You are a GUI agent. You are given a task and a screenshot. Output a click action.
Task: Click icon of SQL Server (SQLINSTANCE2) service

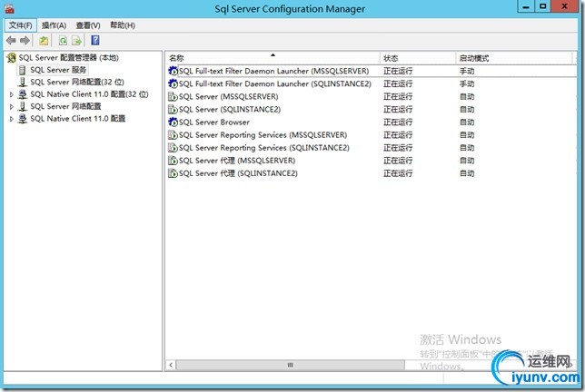pos(173,109)
